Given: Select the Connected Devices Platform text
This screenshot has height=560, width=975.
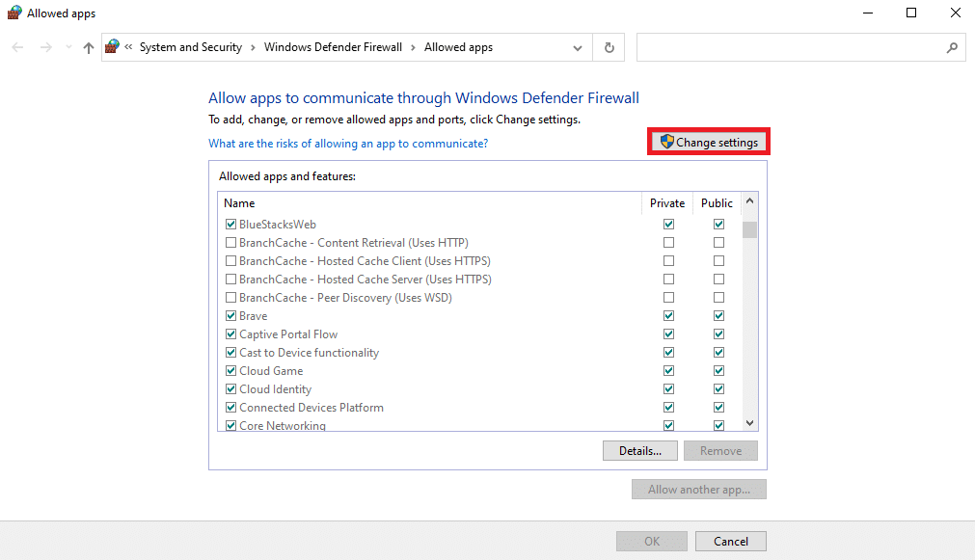Looking at the screenshot, I should [x=311, y=408].
